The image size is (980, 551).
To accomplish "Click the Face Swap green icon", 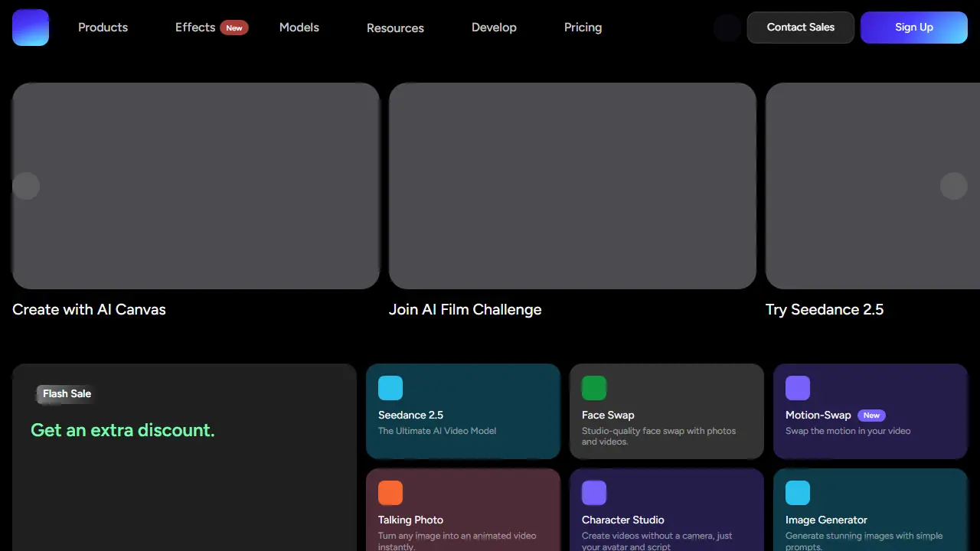I will tap(594, 388).
